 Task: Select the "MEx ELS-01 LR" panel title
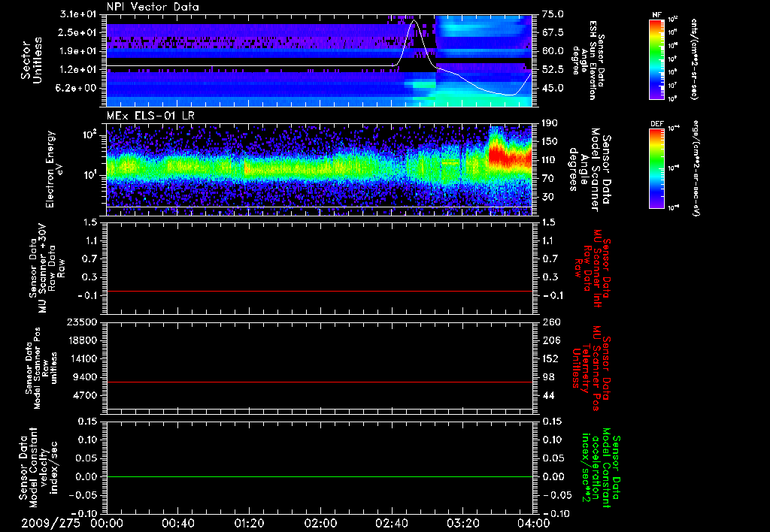click(150, 116)
